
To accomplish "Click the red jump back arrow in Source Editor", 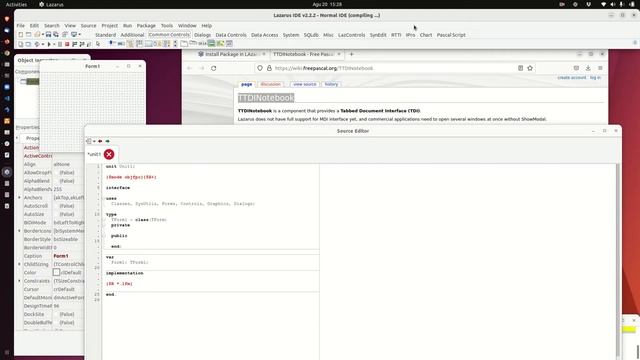I will point(100,141).
